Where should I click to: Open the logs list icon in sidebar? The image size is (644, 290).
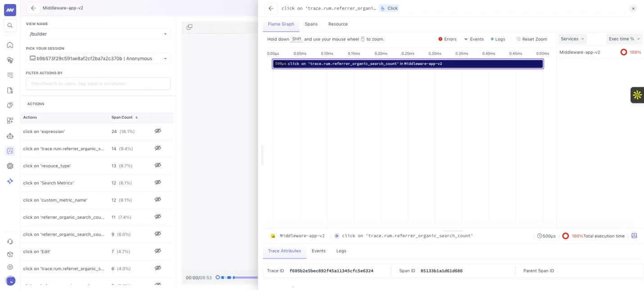(10, 75)
